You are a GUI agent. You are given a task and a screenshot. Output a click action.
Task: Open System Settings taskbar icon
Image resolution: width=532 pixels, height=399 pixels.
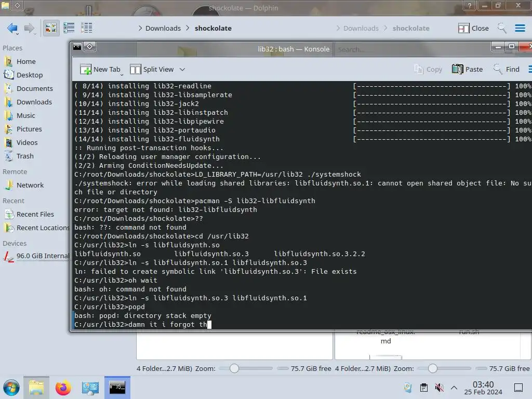[90, 388]
